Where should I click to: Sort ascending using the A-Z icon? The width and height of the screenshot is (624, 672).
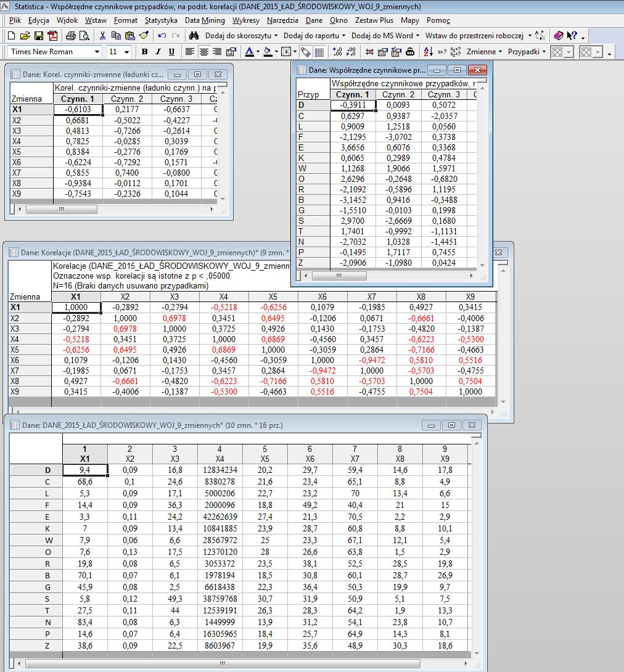pyautogui.click(x=428, y=52)
